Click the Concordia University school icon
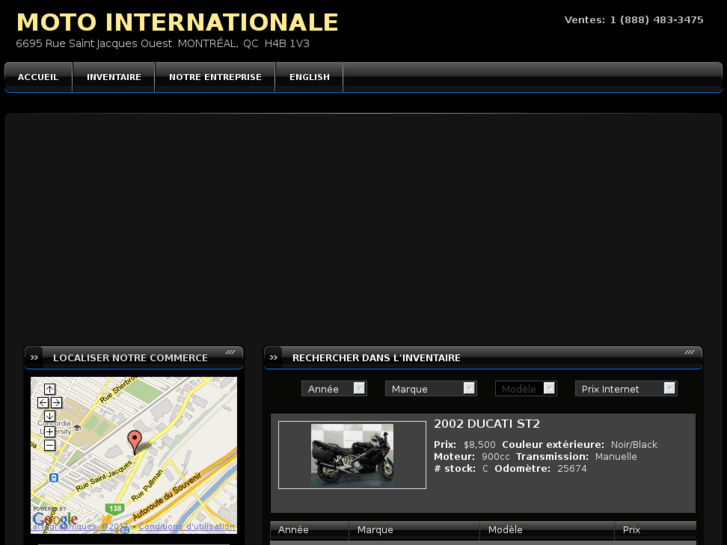The height and width of the screenshot is (545, 727). pos(77,428)
